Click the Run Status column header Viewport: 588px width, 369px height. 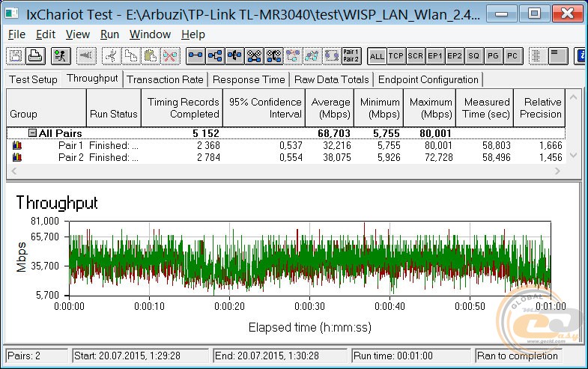[x=114, y=108]
